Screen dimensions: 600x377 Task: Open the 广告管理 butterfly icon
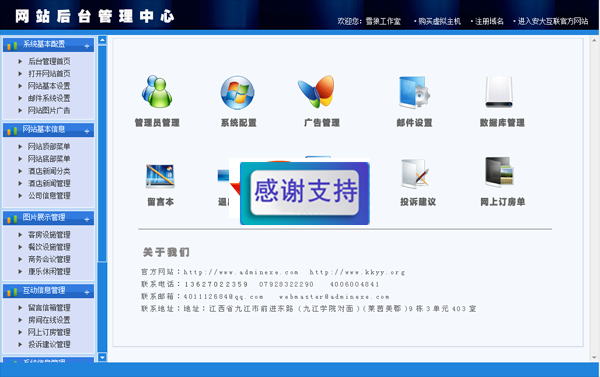(316, 91)
